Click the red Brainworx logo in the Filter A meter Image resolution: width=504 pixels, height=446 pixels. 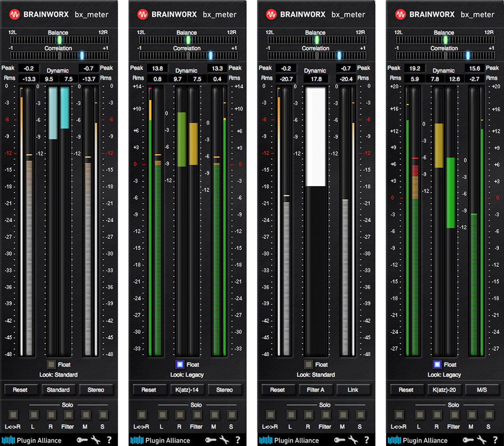[271, 15]
